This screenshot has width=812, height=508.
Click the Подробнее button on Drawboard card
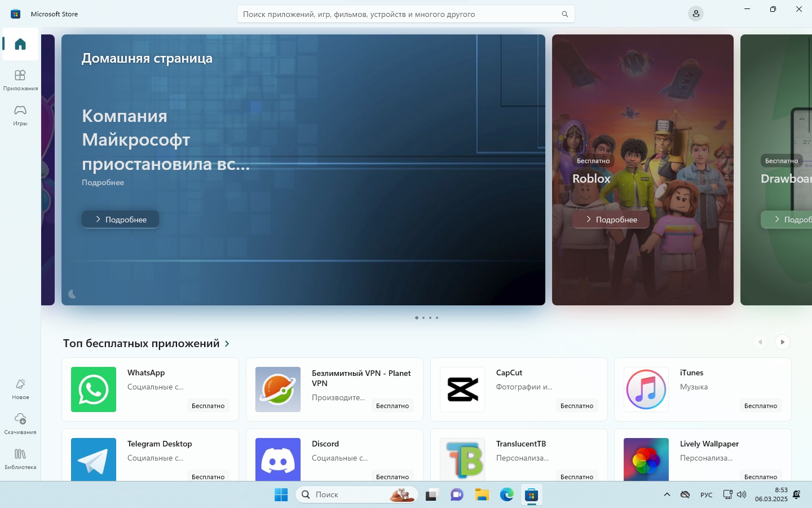point(787,219)
